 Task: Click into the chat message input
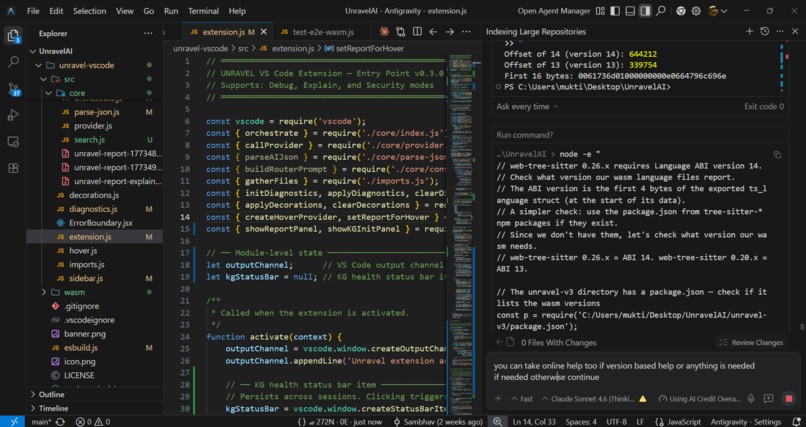pyautogui.click(x=643, y=372)
